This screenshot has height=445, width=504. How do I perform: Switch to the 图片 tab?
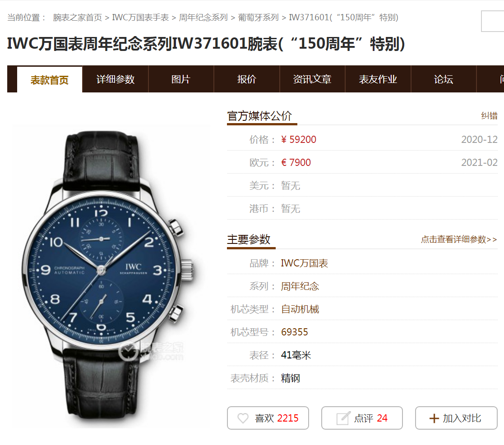(181, 79)
